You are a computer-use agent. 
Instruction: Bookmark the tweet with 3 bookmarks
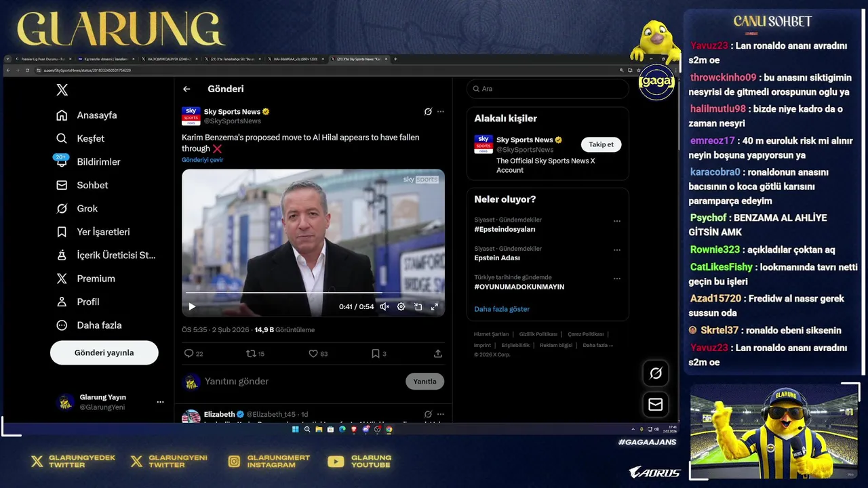click(x=375, y=353)
